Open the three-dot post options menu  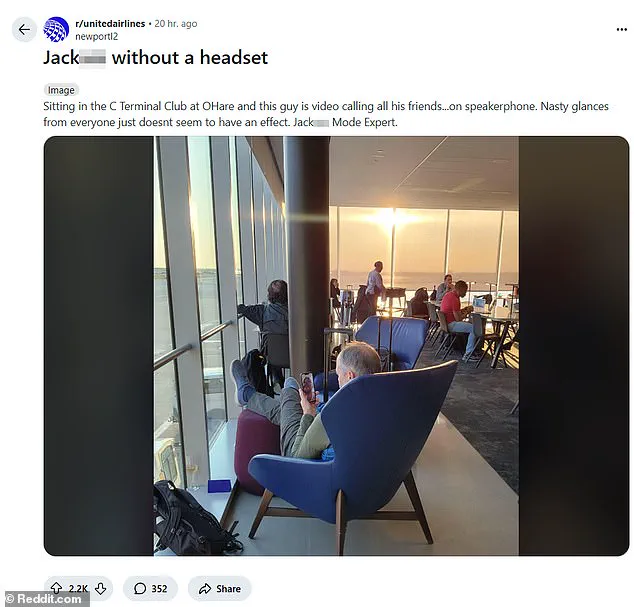pyautogui.click(x=621, y=30)
